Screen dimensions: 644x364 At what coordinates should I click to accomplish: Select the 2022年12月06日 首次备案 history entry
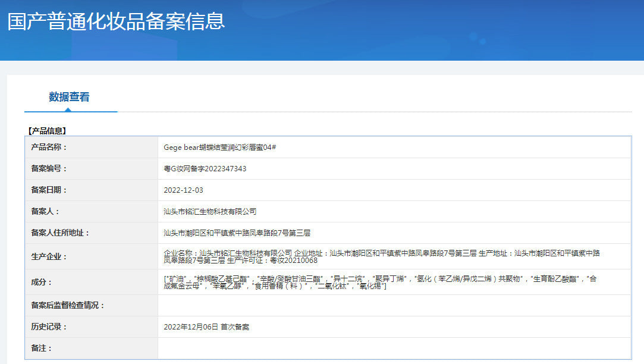206,327
